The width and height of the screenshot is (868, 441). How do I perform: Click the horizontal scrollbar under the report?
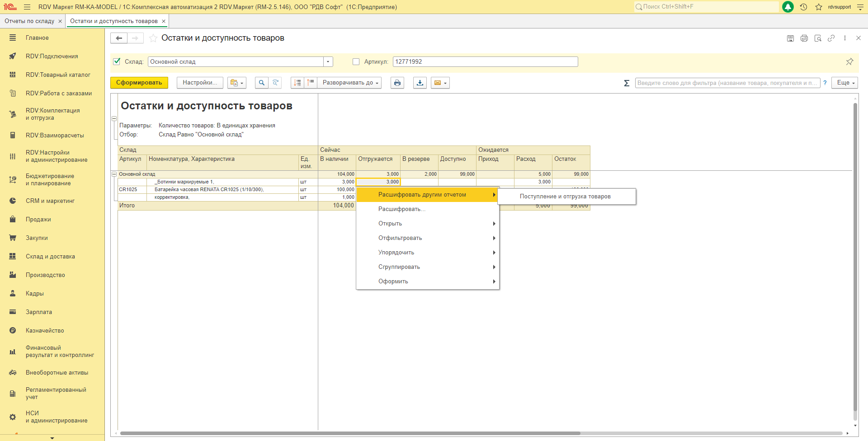coord(350,433)
